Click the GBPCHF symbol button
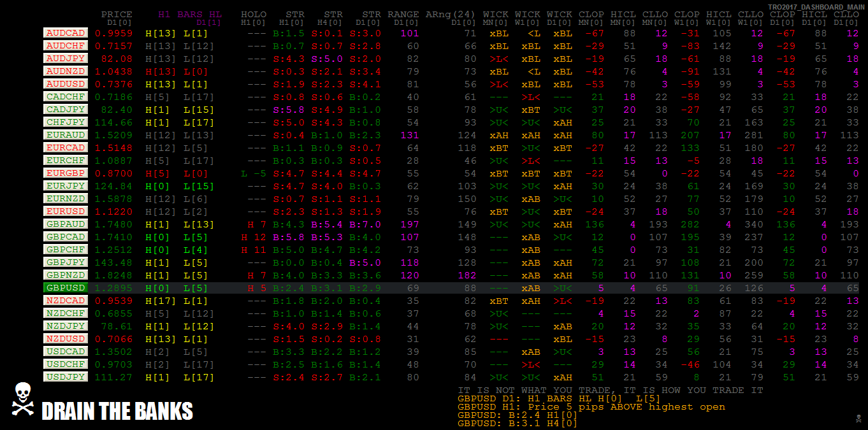Viewport: 868px width, 430px height. 66,249
